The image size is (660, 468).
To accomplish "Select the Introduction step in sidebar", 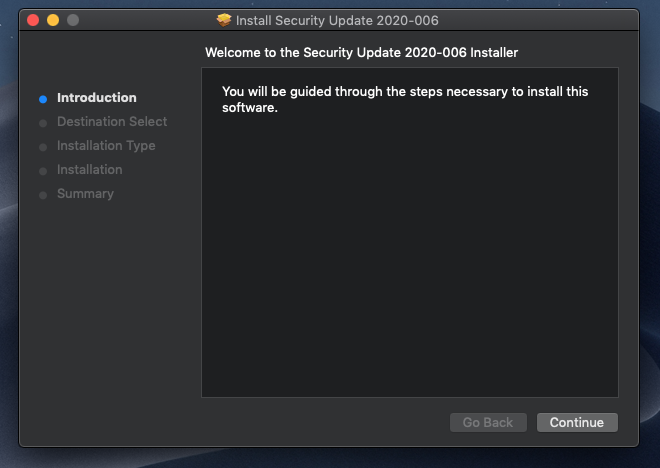I will (97, 98).
